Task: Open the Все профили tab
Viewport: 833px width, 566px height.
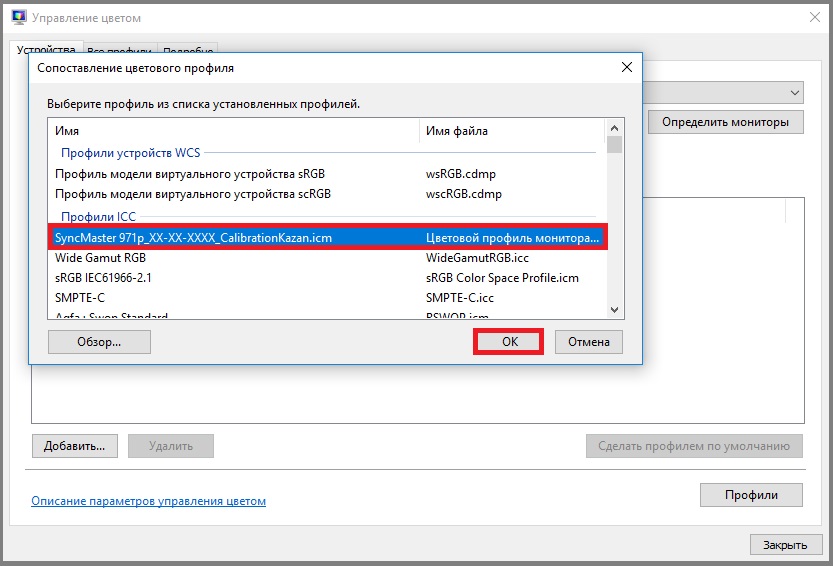Action: pyautogui.click(x=120, y=48)
